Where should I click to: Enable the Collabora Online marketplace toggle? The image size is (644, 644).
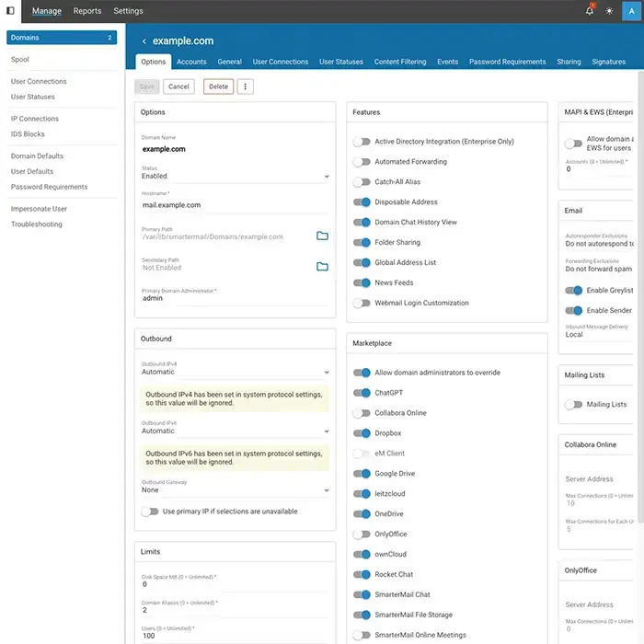(x=362, y=413)
